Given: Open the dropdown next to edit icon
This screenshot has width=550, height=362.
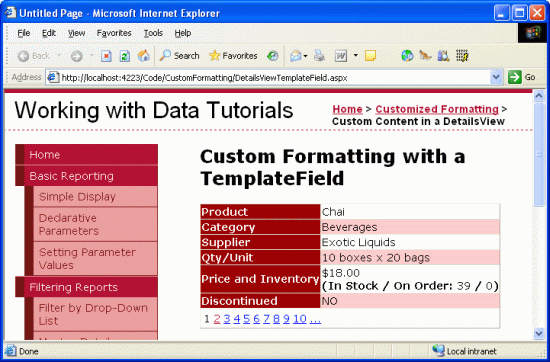Looking at the screenshot, I should point(355,55).
